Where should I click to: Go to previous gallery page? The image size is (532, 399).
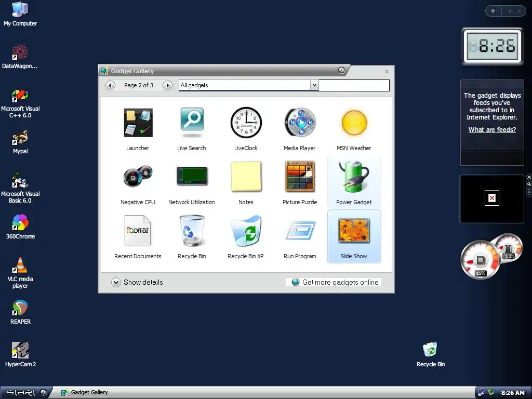coord(110,85)
